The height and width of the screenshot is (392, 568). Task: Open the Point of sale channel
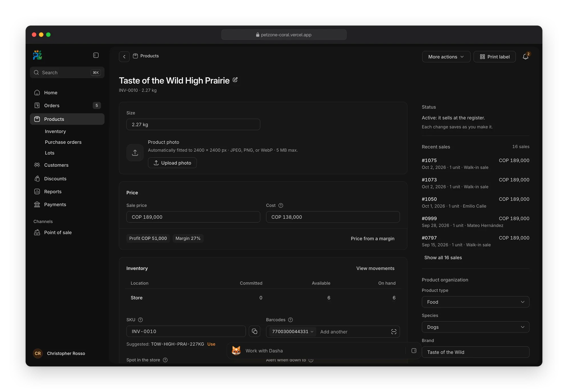coord(67,233)
